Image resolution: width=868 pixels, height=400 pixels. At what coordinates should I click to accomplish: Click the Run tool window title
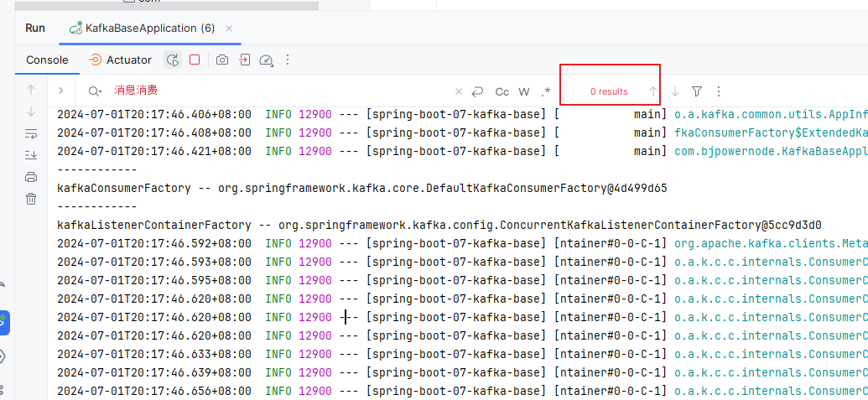[x=35, y=29]
